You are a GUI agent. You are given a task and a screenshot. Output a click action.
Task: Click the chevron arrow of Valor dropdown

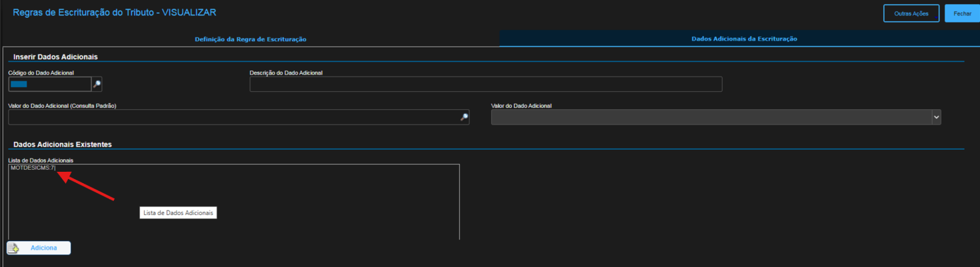point(936,117)
